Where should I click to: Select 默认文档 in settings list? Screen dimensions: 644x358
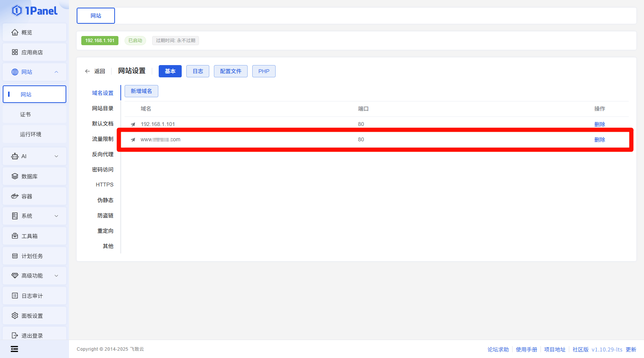(x=103, y=124)
